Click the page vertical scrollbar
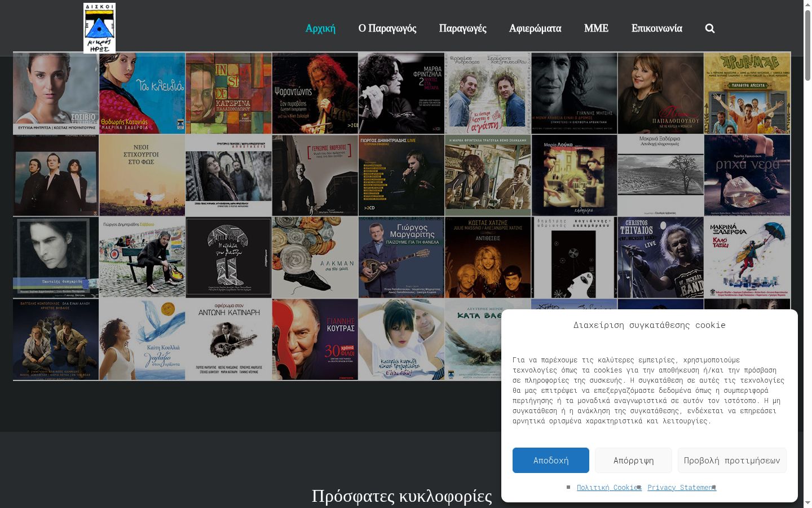Image resolution: width=812 pixels, height=508 pixels. (807, 254)
